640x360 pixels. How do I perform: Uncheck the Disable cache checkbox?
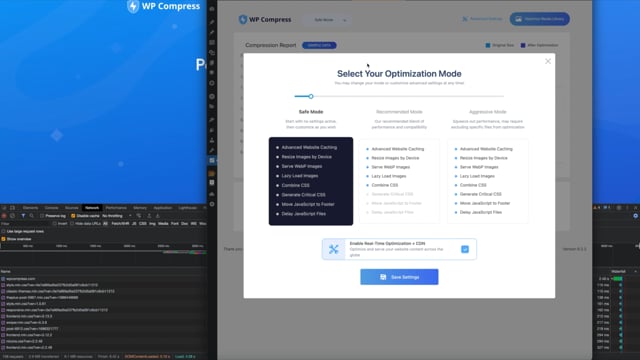click(x=73, y=216)
